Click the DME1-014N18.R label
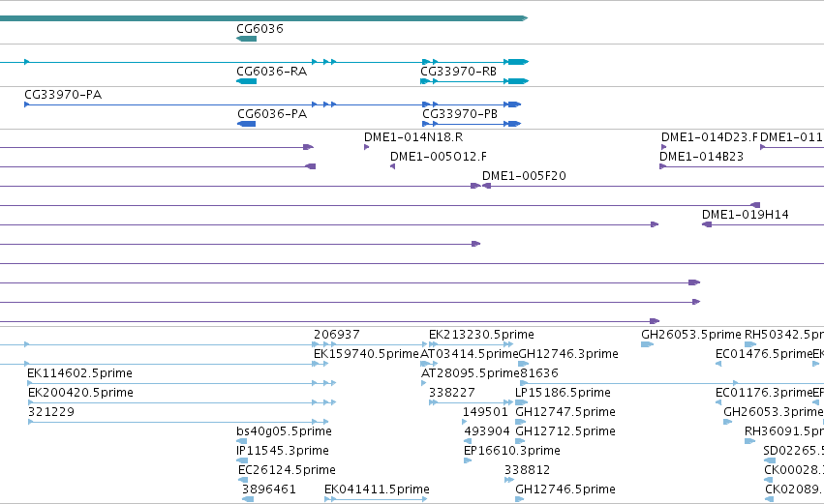Viewport: 824px width, 504px height. click(413, 137)
